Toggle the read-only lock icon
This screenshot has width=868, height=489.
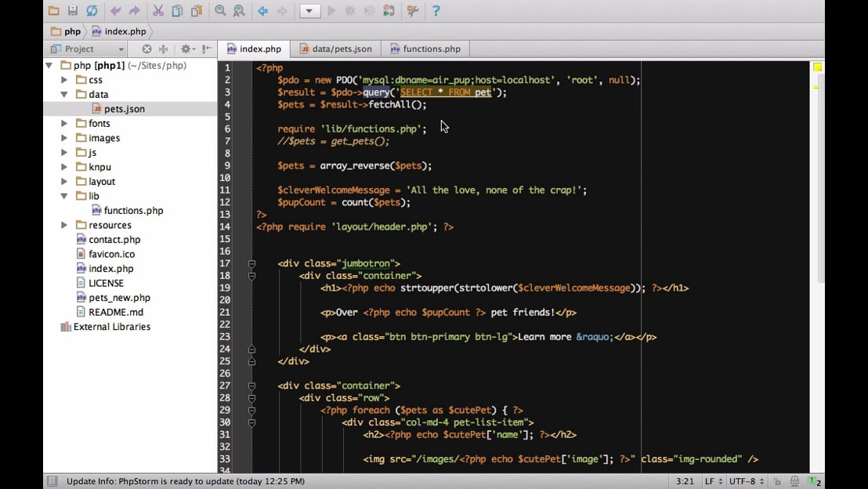[777, 482]
